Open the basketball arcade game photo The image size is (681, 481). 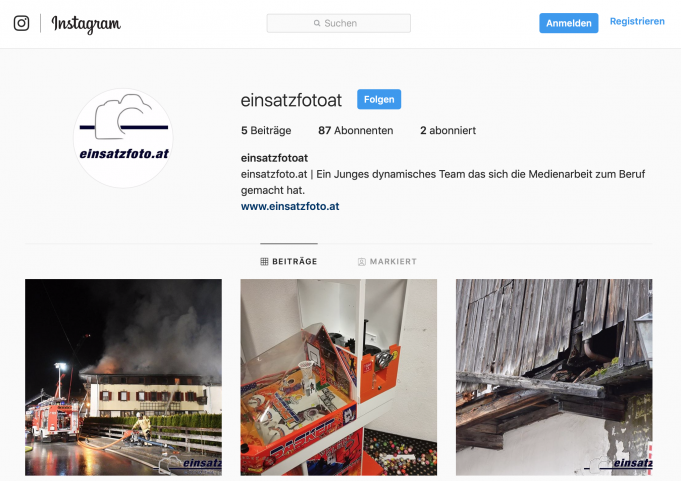[x=339, y=377]
